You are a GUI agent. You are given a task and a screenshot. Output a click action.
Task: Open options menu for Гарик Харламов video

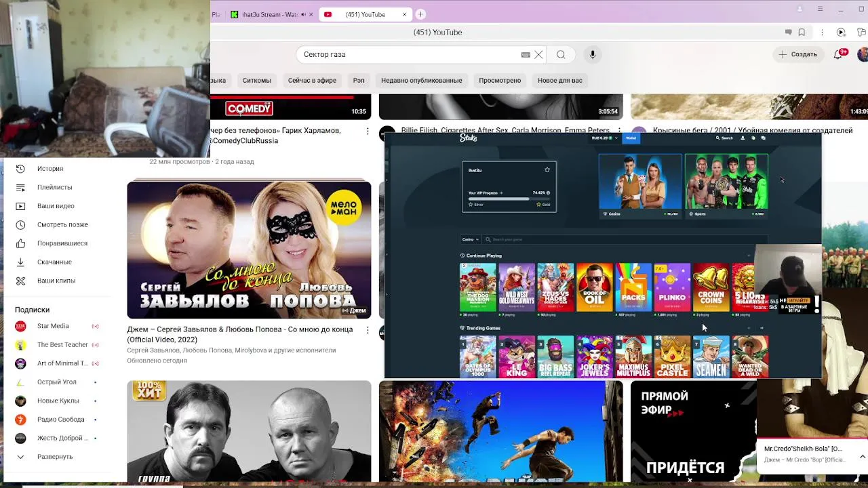pyautogui.click(x=368, y=131)
